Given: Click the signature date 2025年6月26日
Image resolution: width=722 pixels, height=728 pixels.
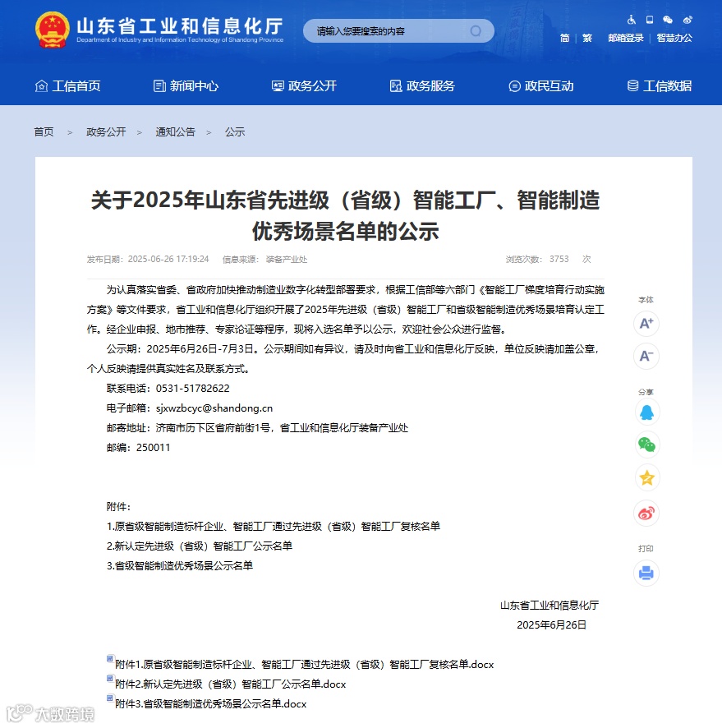Looking at the screenshot, I should 552,625.
